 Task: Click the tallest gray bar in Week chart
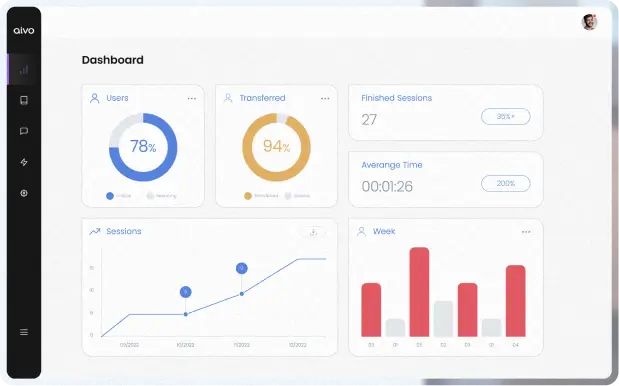tap(443, 319)
